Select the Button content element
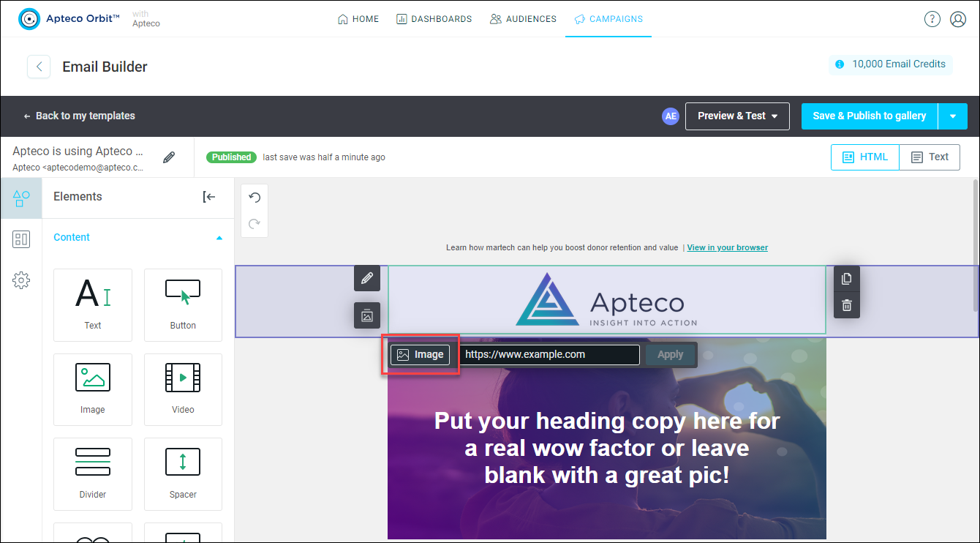 point(183,304)
